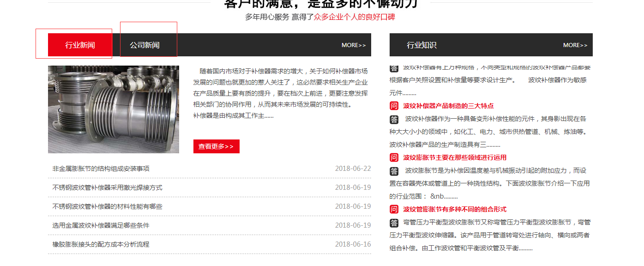This screenshot has width=644, height=266.
Task: Click the 问 icon beside 波纹补偿器产品制造的三大特点
Action: point(394,106)
